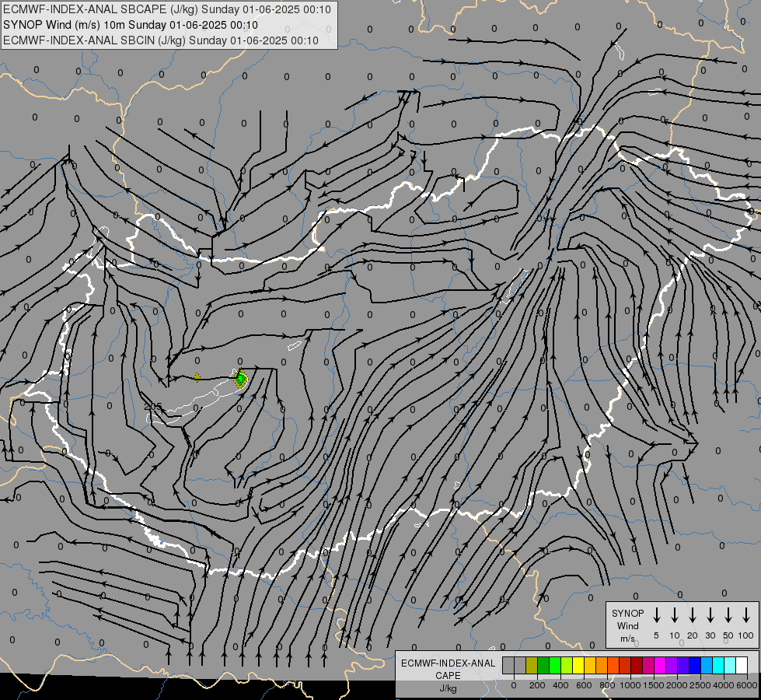Viewport: 761px width, 700px height.
Task: Click the '100' label in wind legend
Action: [746, 635]
